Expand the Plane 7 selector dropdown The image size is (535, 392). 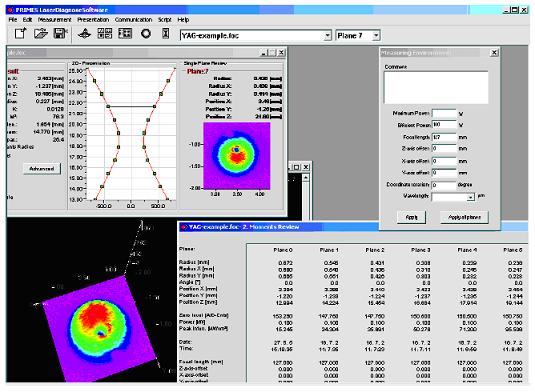[376, 35]
